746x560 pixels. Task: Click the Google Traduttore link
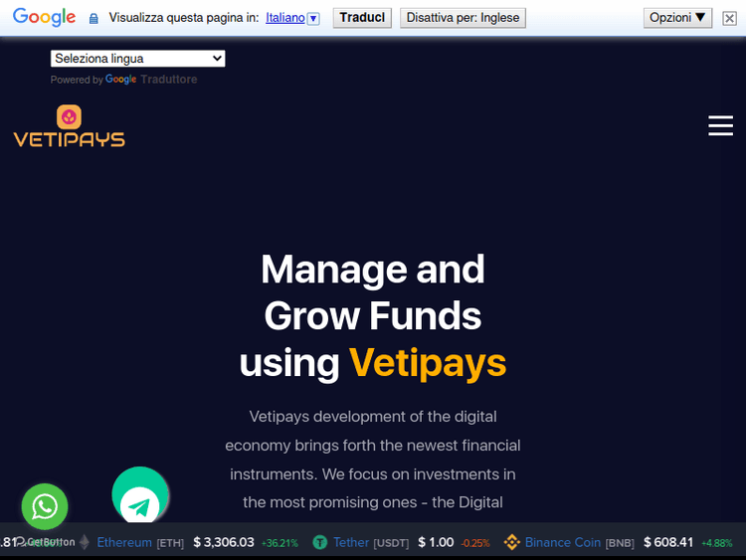[x=151, y=80]
